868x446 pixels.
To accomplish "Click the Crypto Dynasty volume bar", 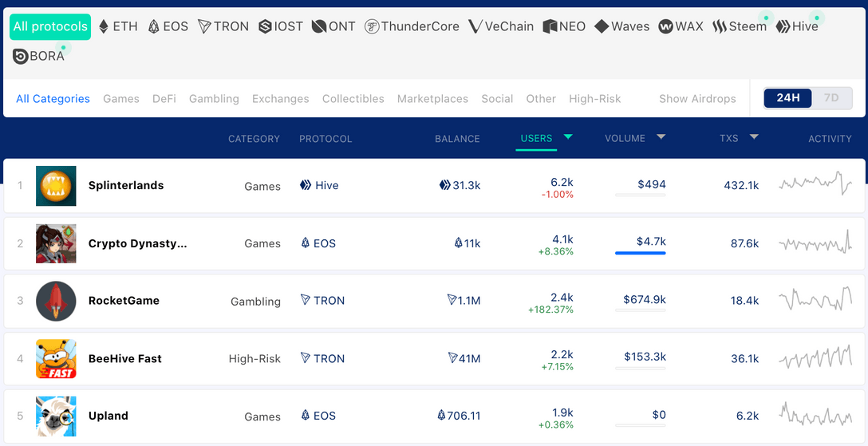I will [x=641, y=253].
